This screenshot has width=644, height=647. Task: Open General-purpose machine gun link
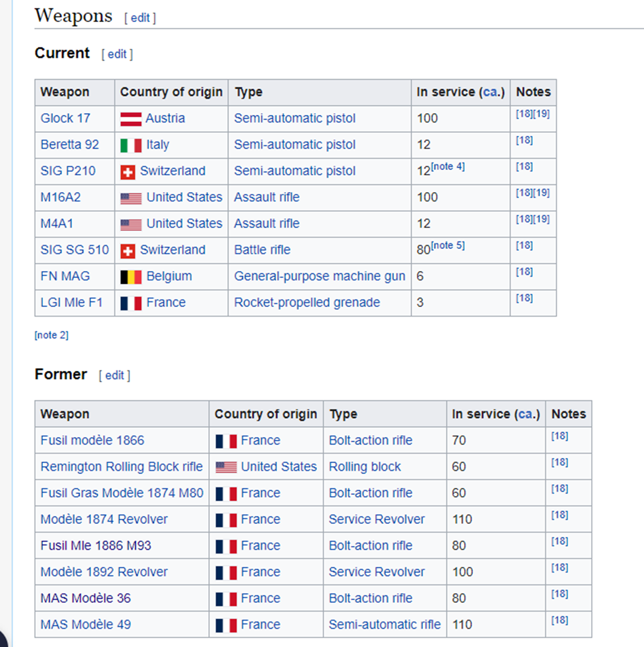pos(320,276)
